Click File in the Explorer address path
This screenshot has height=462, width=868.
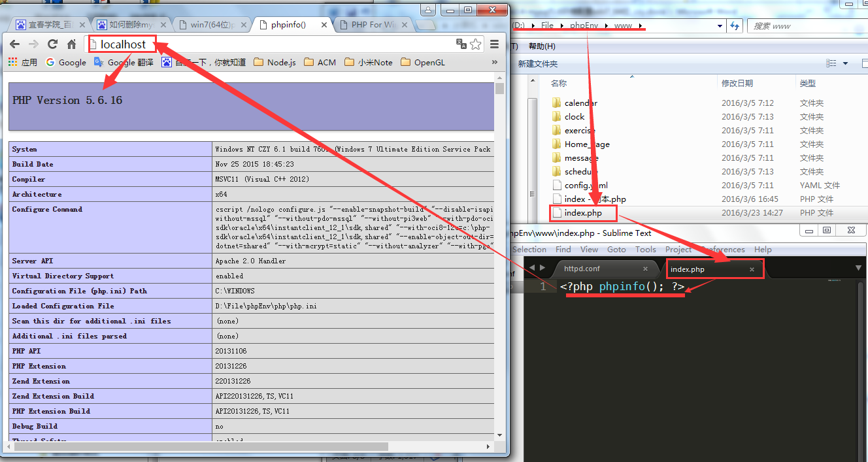coord(547,25)
